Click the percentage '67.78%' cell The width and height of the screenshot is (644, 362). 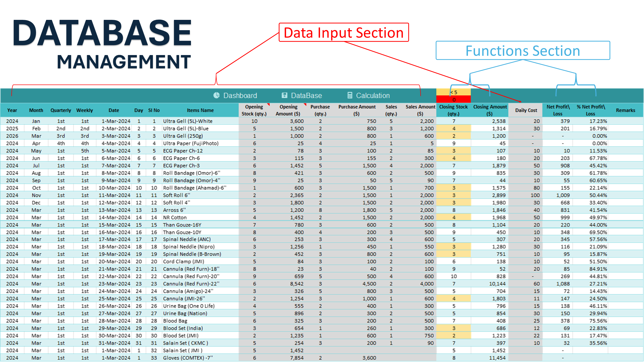tap(591, 158)
